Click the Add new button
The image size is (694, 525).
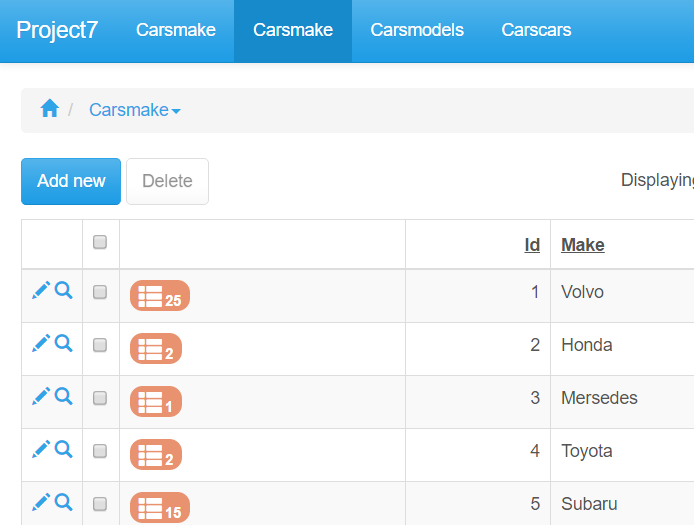point(71,181)
